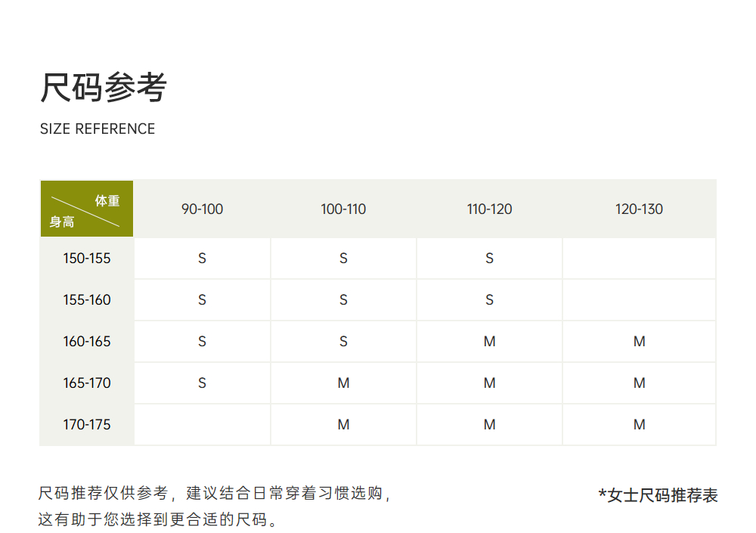Select the 110-120 weight column header
This screenshot has height=533, width=756.
click(x=489, y=209)
